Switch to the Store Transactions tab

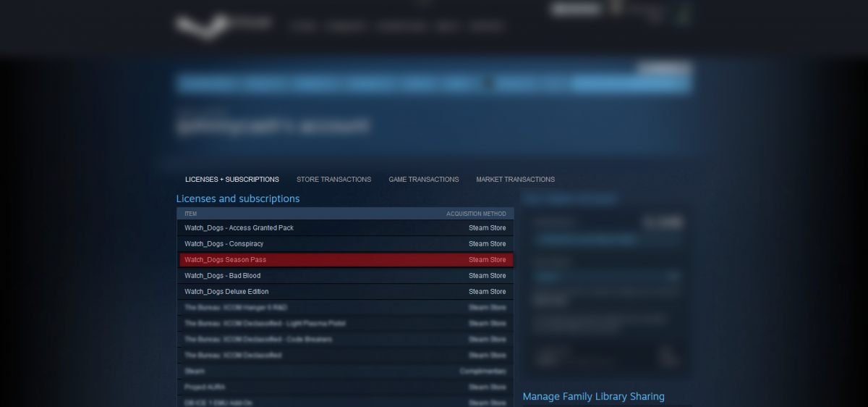[x=333, y=180]
